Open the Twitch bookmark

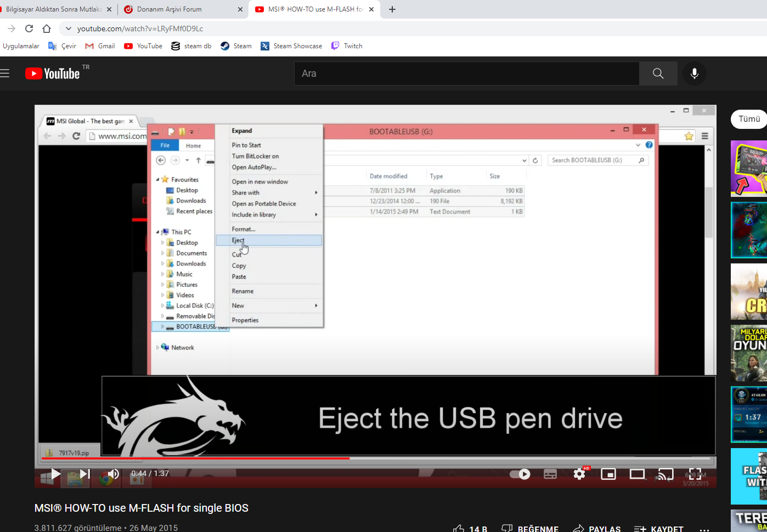pos(347,46)
